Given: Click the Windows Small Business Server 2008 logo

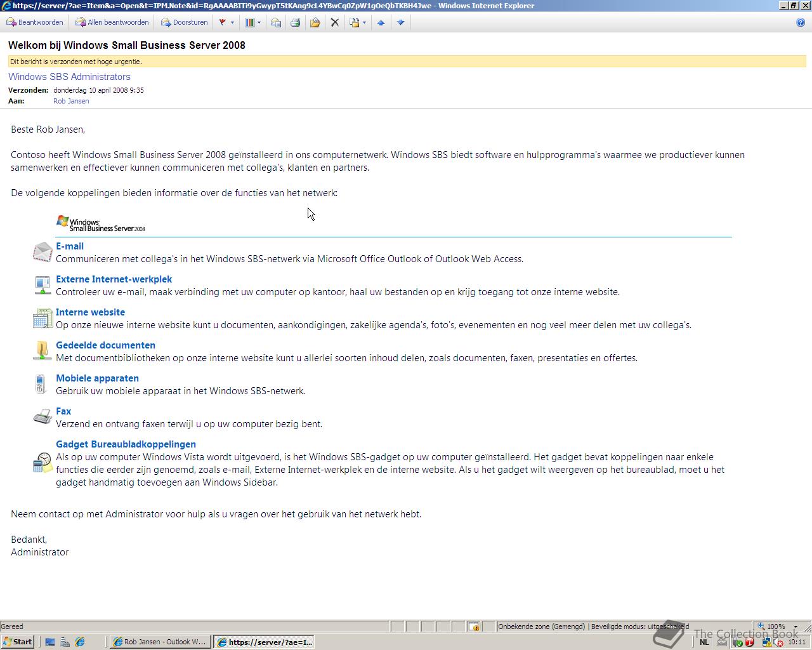Looking at the screenshot, I should pos(100,223).
